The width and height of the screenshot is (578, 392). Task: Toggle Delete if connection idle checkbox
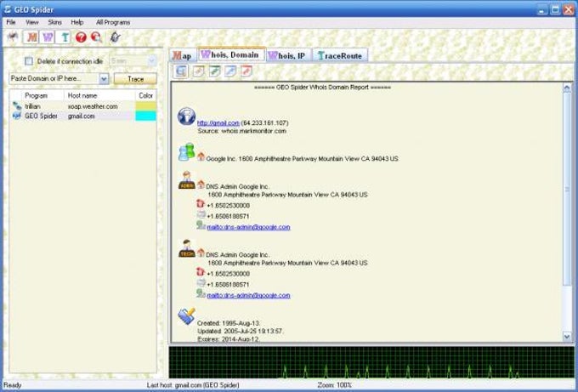[x=29, y=61]
